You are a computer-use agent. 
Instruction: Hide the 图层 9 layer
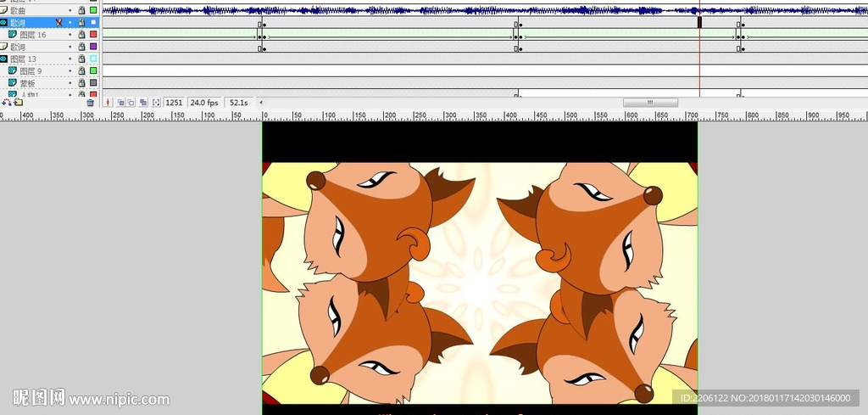70,71
